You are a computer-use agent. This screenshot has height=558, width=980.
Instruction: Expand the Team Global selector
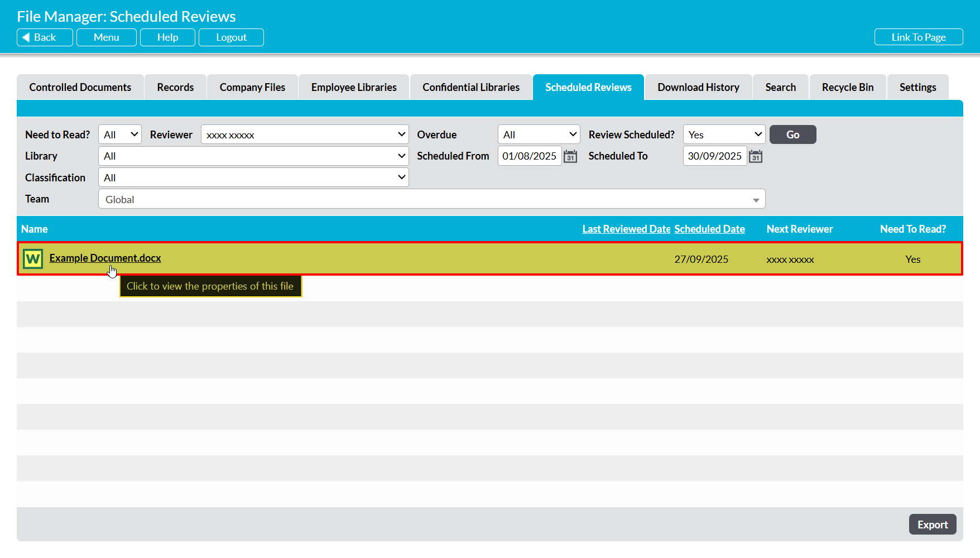431,199
